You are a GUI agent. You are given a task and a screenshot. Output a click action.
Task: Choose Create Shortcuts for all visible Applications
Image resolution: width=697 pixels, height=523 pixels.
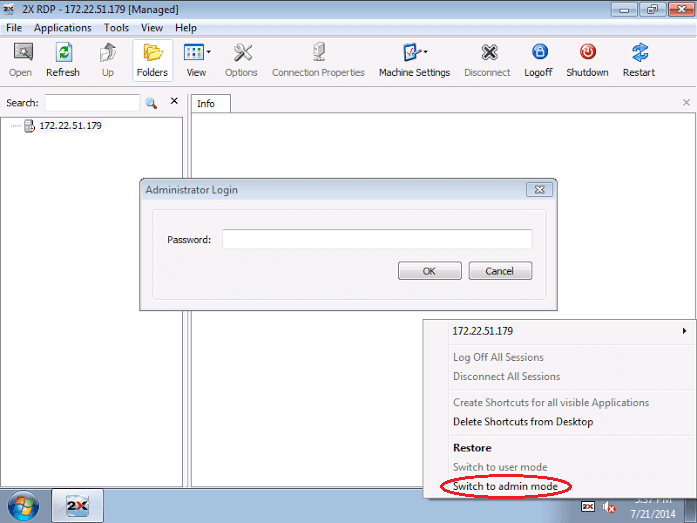(x=551, y=403)
